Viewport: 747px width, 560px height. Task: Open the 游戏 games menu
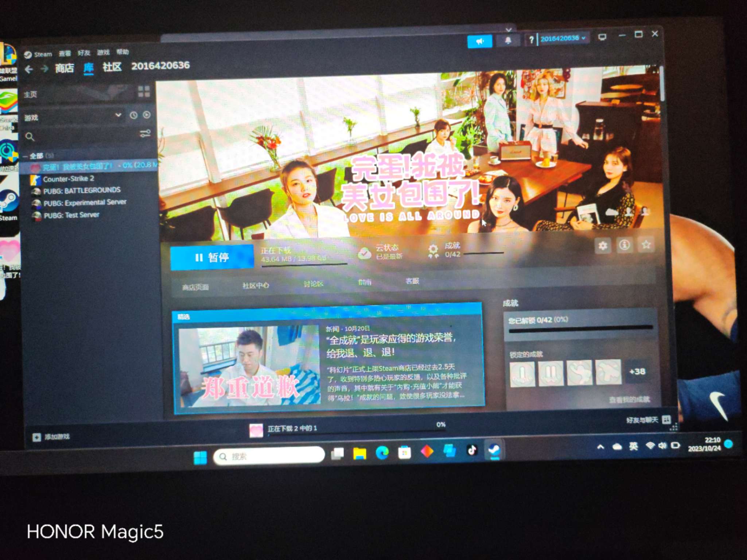coord(103,52)
